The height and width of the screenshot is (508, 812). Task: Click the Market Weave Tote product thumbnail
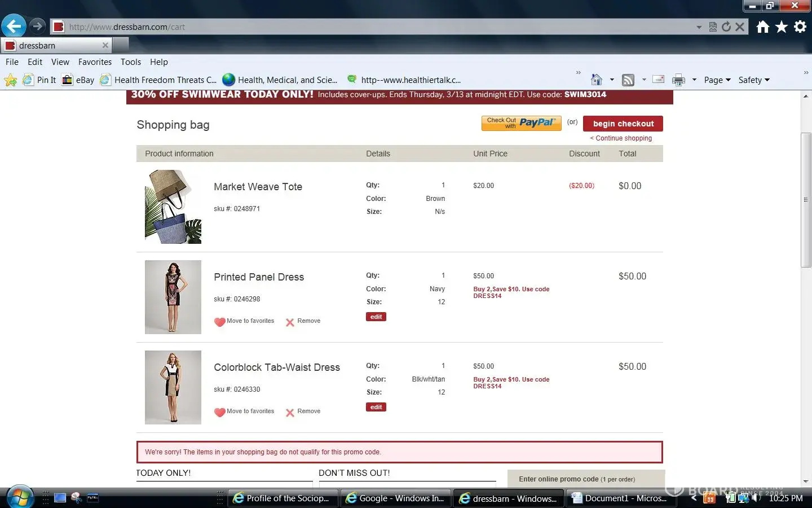pos(173,207)
